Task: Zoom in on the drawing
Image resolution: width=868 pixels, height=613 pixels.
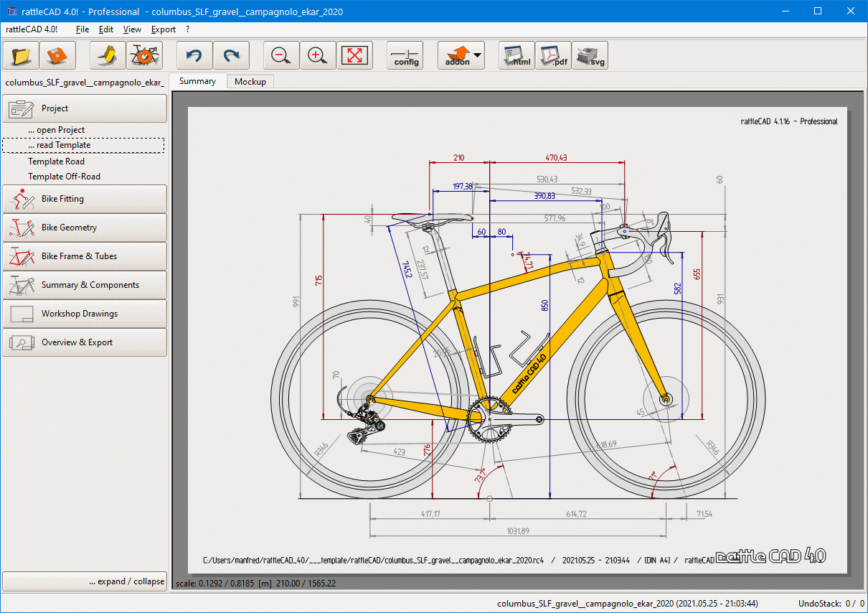Action: click(319, 55)
